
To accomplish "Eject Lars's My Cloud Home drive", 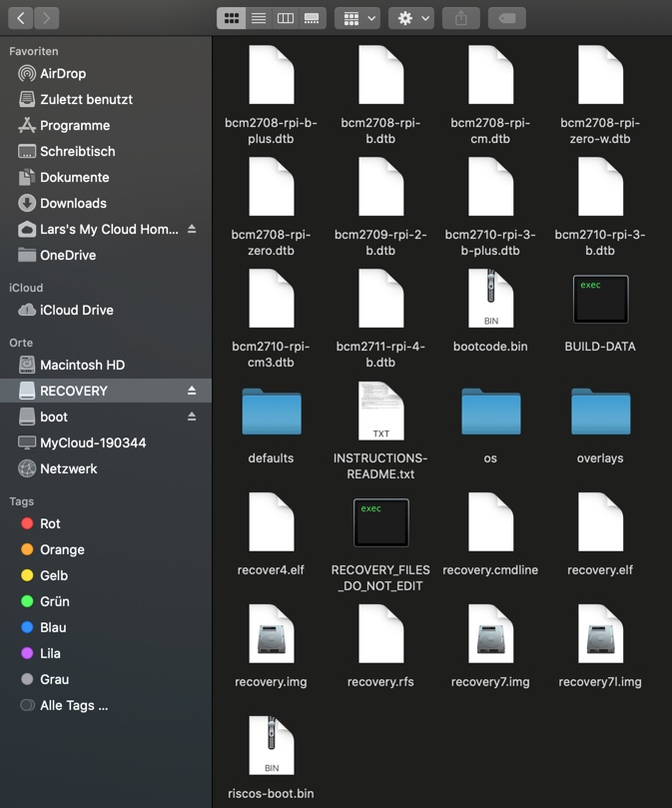I will click(x=192, y=229).
